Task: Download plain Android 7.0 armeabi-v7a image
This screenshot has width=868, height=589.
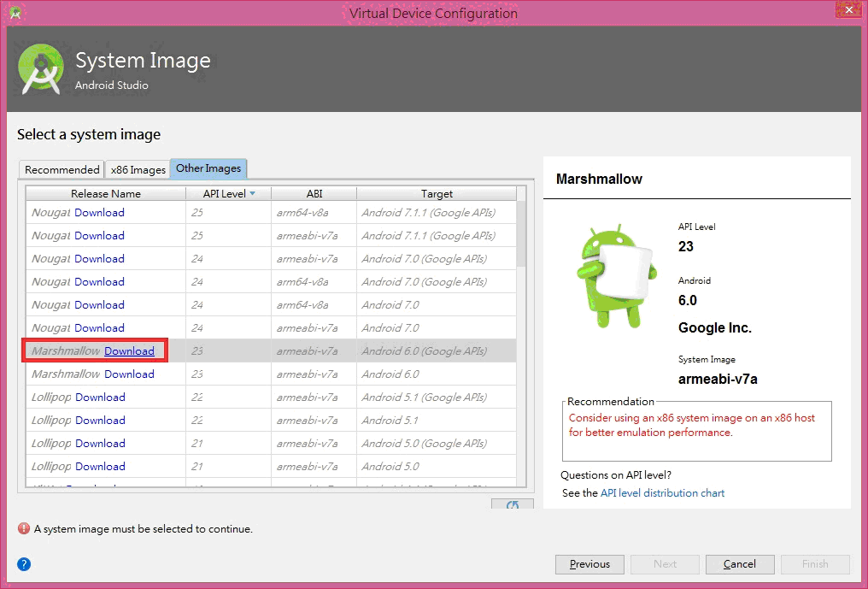Action: pyautogui.click(x=100, y=328)
